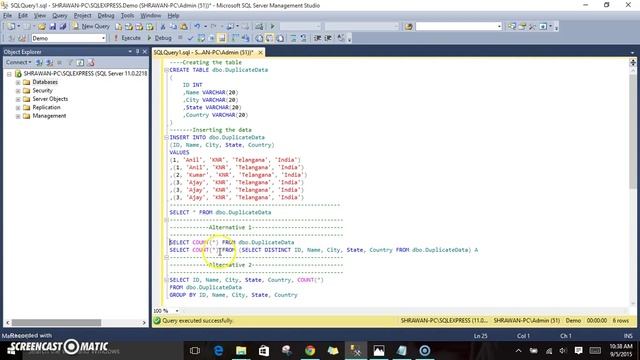Click the Increase Indent icon
The image size is (640, 360).
[328, 38]
